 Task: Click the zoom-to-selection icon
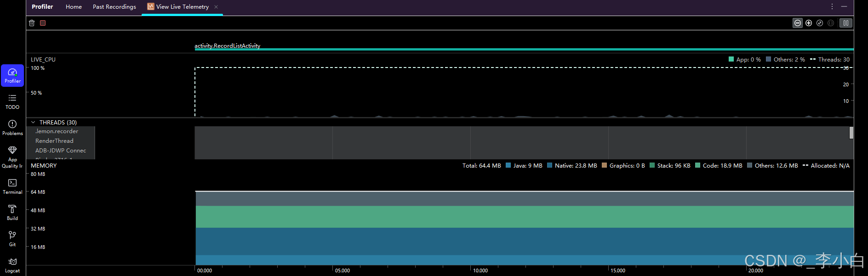coord(831,23)
